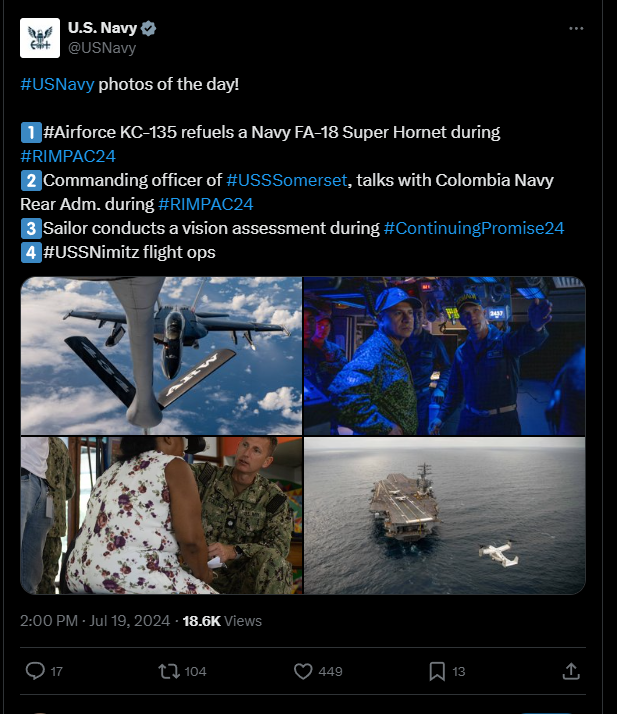Click the blue verified badge

click(148, 28)
